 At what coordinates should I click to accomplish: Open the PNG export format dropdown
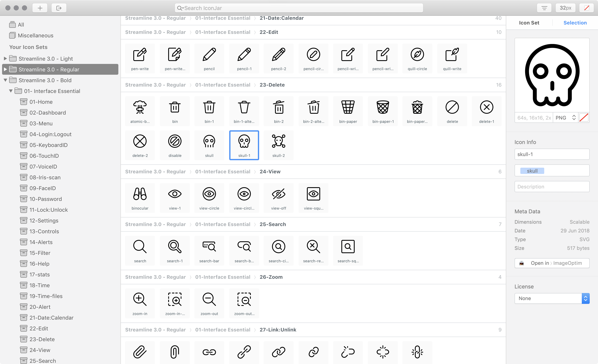tap(565, 117)
